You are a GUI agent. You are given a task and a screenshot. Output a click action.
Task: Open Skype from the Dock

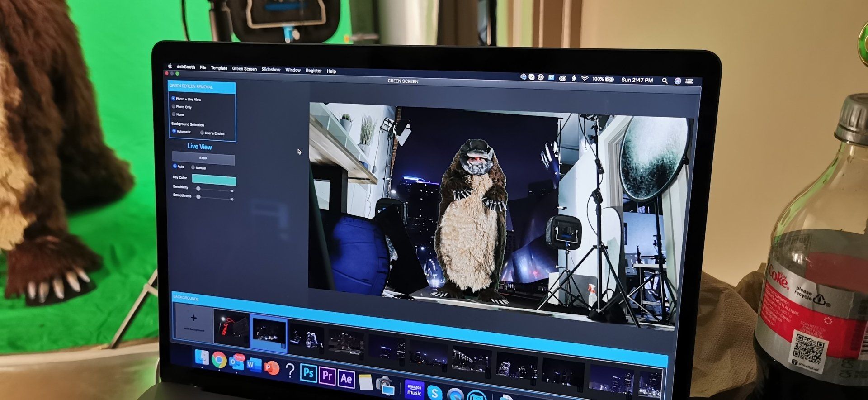(x=434, y=393)
